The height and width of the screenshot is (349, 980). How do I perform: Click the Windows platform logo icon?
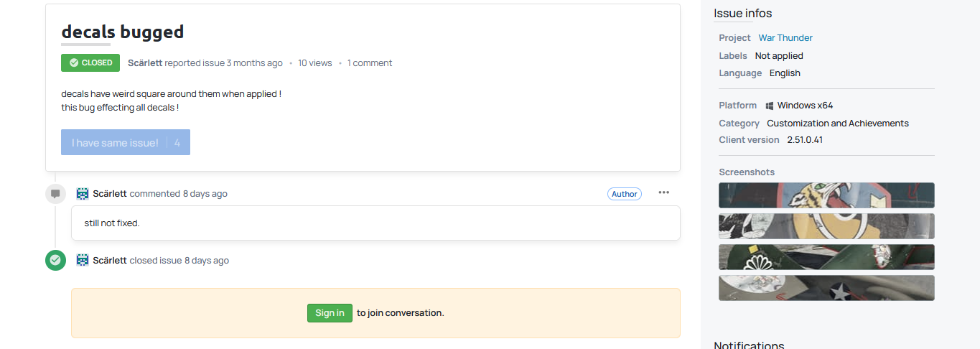coord(769,106)
